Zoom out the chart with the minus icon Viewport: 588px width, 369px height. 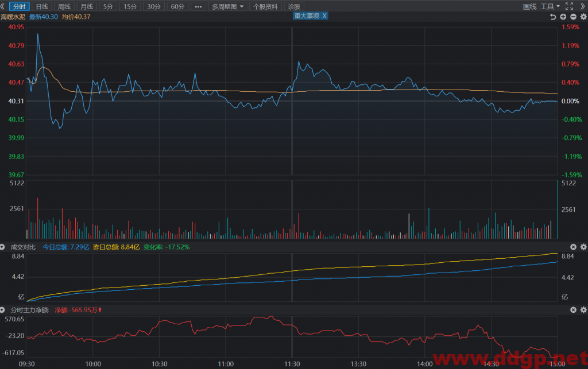(574, 17)
